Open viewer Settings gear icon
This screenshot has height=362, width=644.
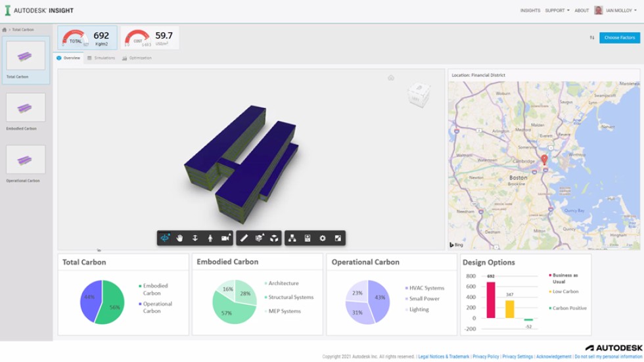click(x=323, y=238)
